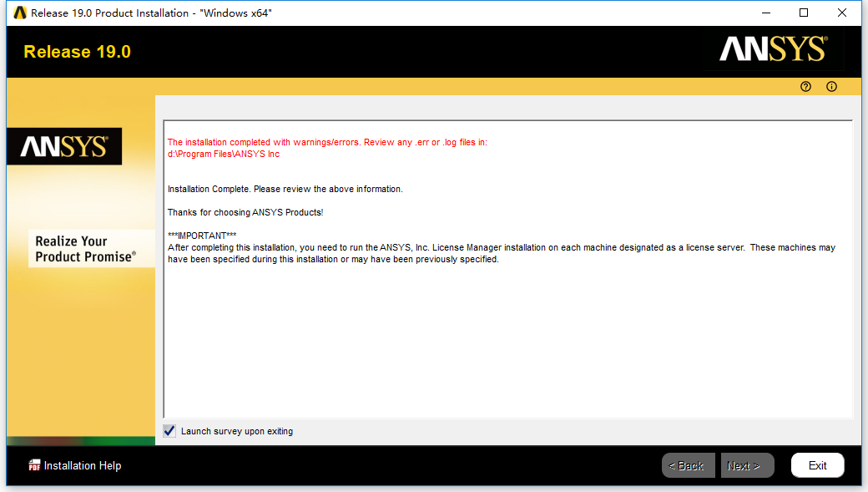The height and width of the screenshot is (492, 868).
Task: Click the Back button
Action: pyautogui.click(x=688, y=465)
